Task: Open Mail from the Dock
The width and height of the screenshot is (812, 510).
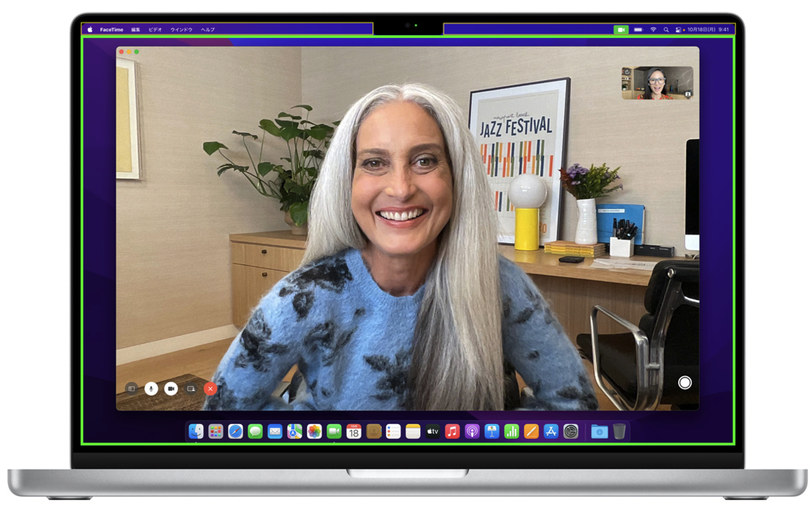Action: click(x=275, y=432)
